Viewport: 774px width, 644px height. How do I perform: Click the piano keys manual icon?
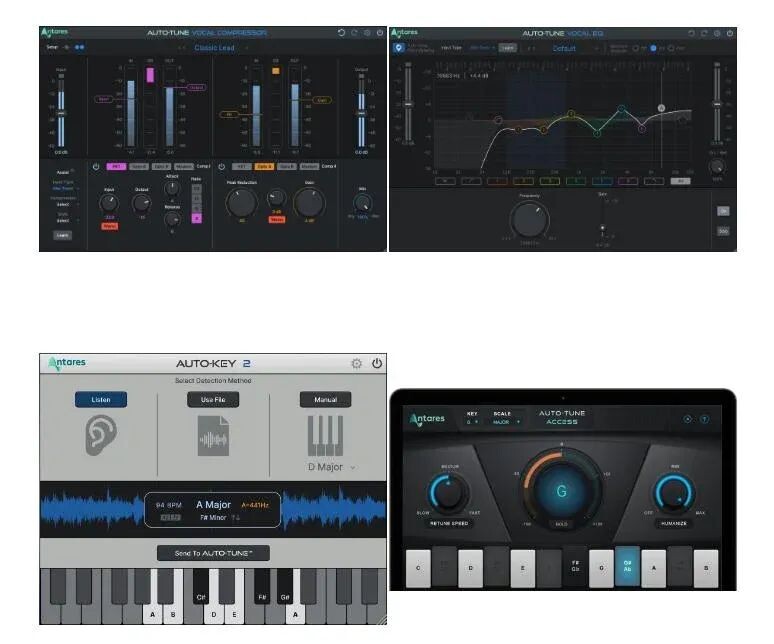coord(325,435)
